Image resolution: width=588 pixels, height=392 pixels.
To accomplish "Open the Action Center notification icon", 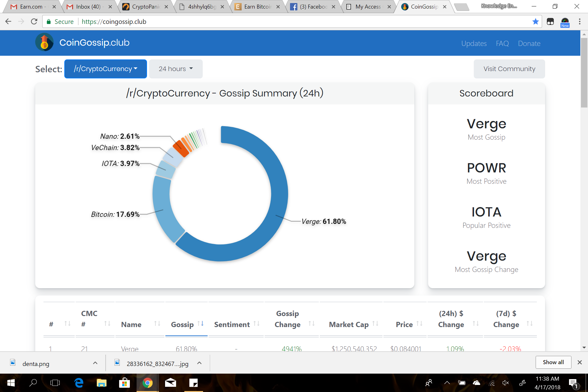I will 573,383.
